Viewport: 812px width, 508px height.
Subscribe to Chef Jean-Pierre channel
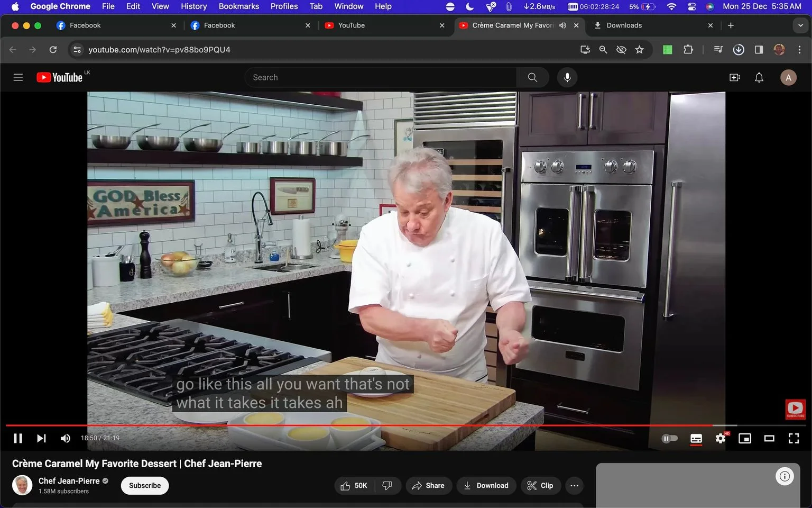tap(145, 485)
